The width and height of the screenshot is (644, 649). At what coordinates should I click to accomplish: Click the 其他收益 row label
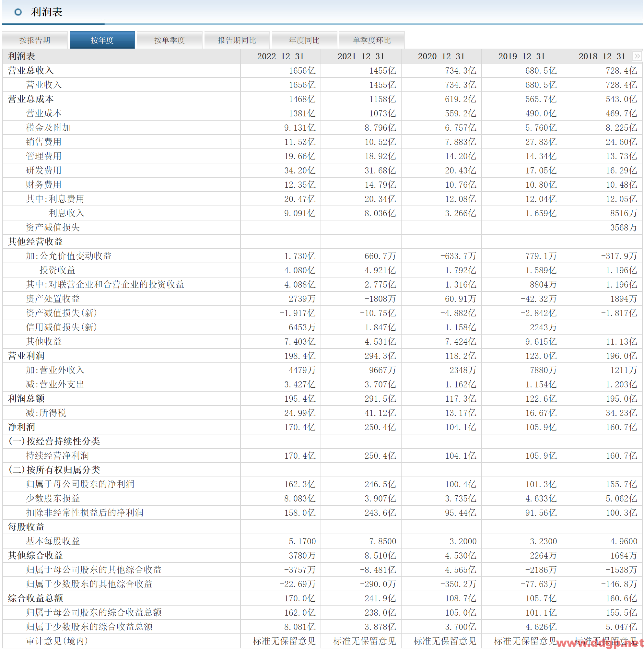44,342
